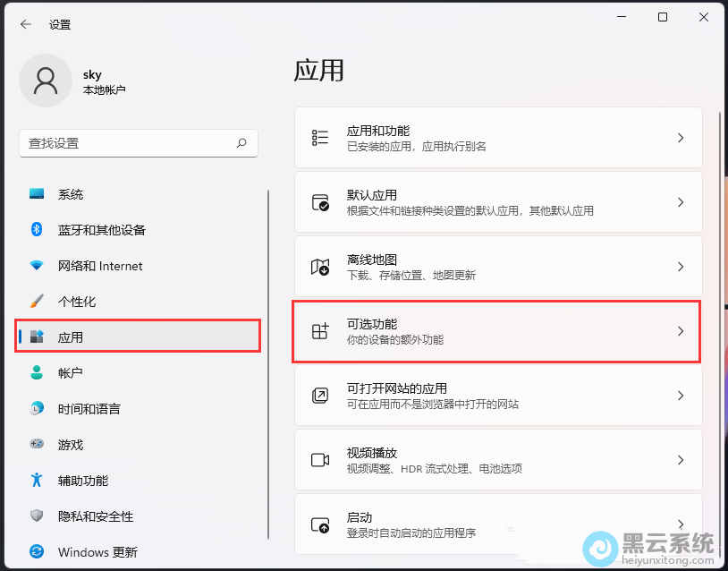Open 可打开网站的应用 settings
Viewport: 728px width, 571px height.
[496, 396]
